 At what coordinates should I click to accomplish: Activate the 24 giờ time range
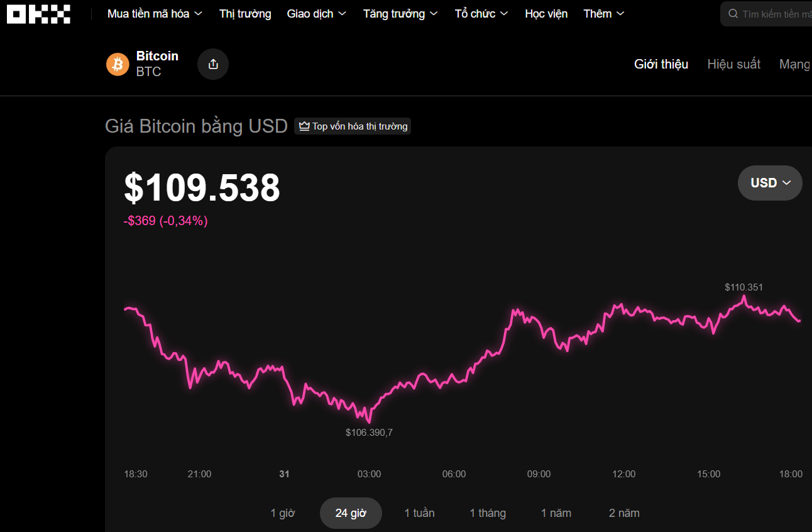(x=351, y=513)
